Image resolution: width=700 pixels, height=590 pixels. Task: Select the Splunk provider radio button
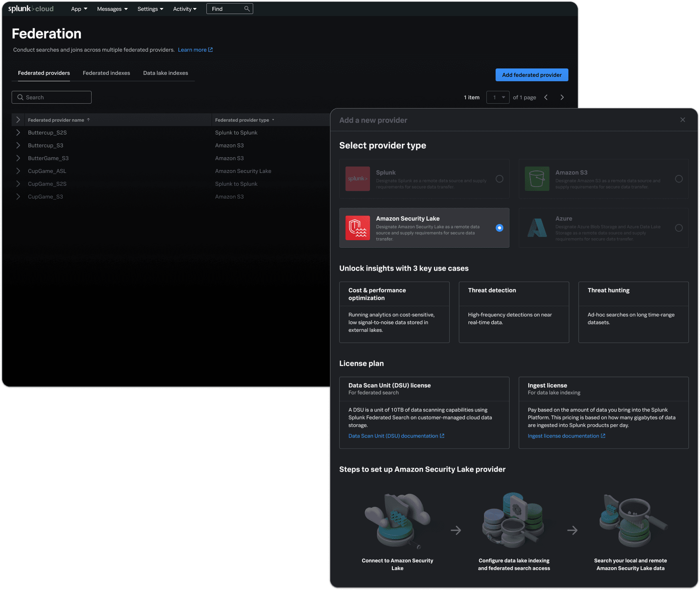tap(500, 179)
